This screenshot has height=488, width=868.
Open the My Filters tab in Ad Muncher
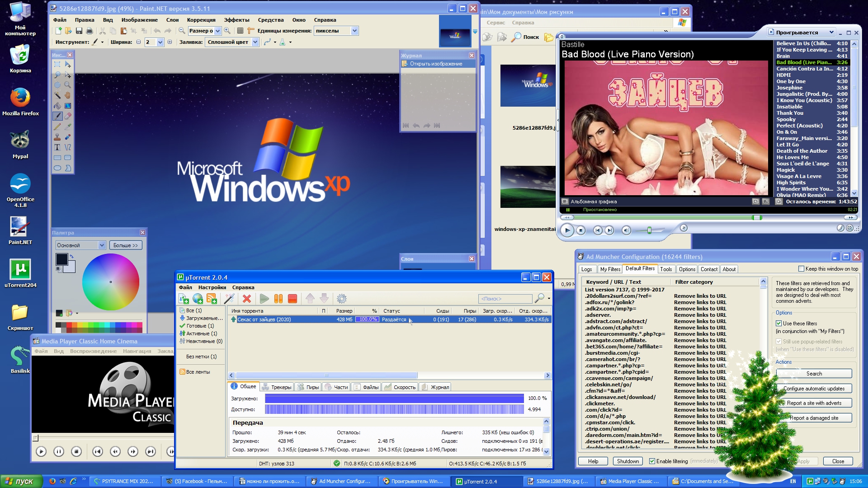coord(610,269)
